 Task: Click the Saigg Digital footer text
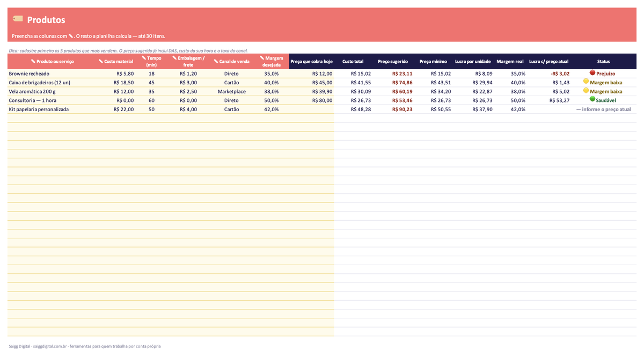tap(85, 346)
